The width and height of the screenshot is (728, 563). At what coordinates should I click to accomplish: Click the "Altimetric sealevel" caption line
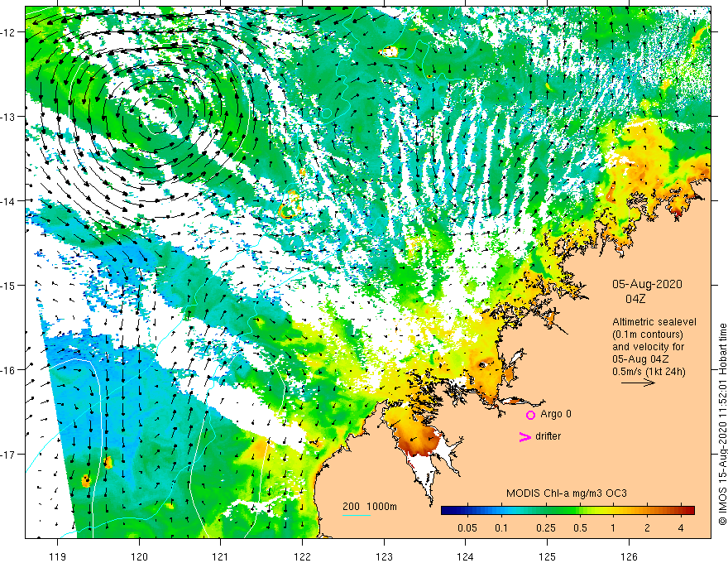point(654,322)
